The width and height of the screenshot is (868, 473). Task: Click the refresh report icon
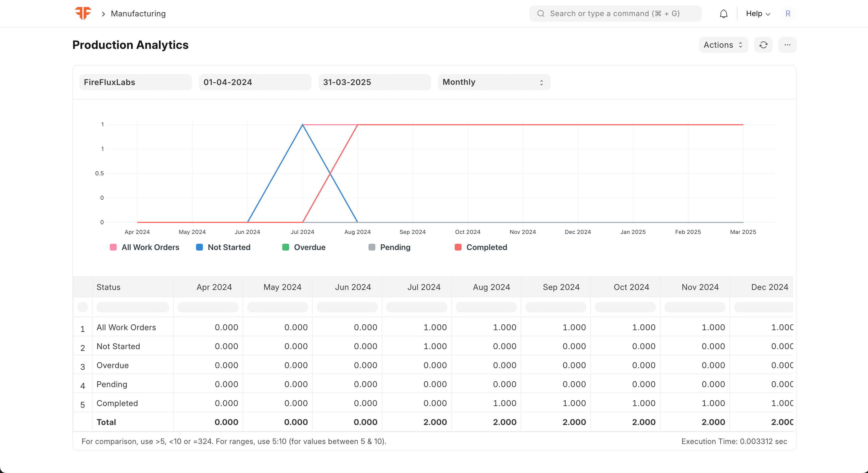click(x=763, y=45)
